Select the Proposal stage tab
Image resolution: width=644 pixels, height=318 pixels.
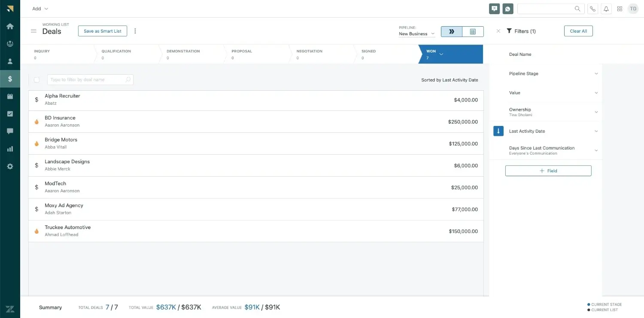click(x=256, y=54)
